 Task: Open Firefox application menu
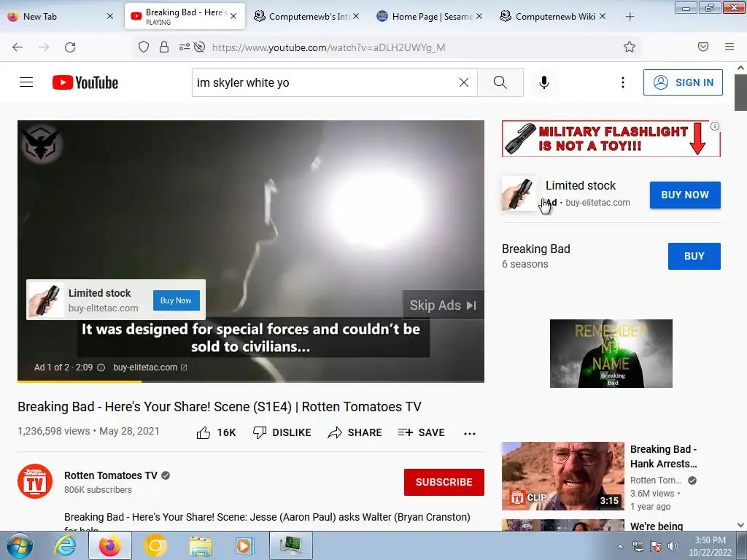pyautogui.click(x=729, y=47)
